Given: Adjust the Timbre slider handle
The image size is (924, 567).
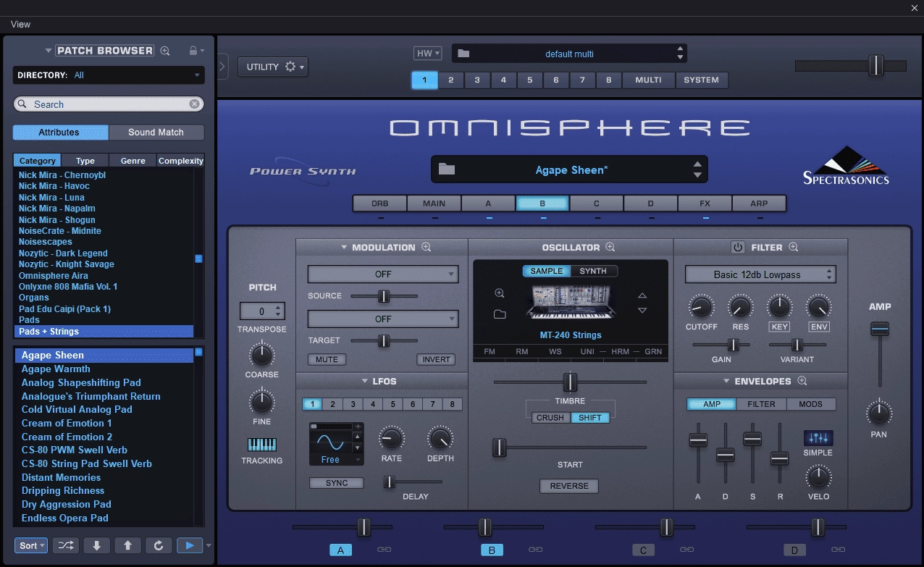Looking at the screenshot, I should click(x=571, y=382).
